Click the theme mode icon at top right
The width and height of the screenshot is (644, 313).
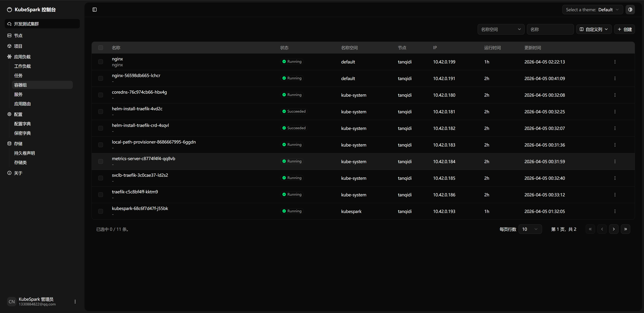tap(630, 10)
